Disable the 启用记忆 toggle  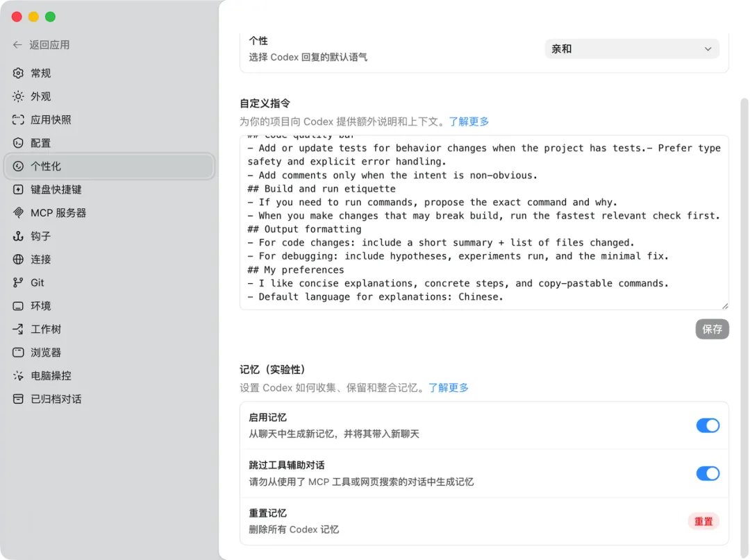click(x=708, y=425)
